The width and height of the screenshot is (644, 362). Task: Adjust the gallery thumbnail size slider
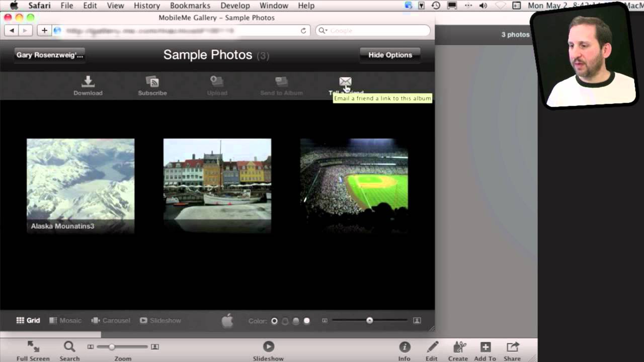(370, 320)
